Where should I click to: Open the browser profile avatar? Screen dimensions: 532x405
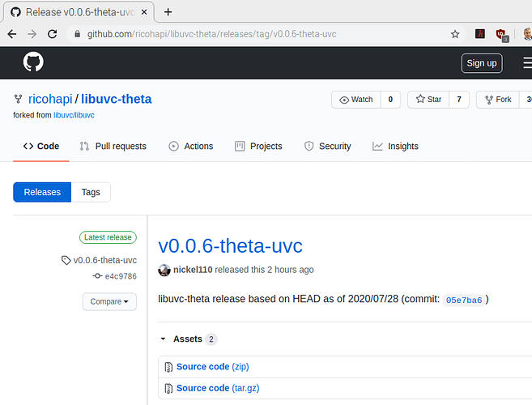(528, 34)
